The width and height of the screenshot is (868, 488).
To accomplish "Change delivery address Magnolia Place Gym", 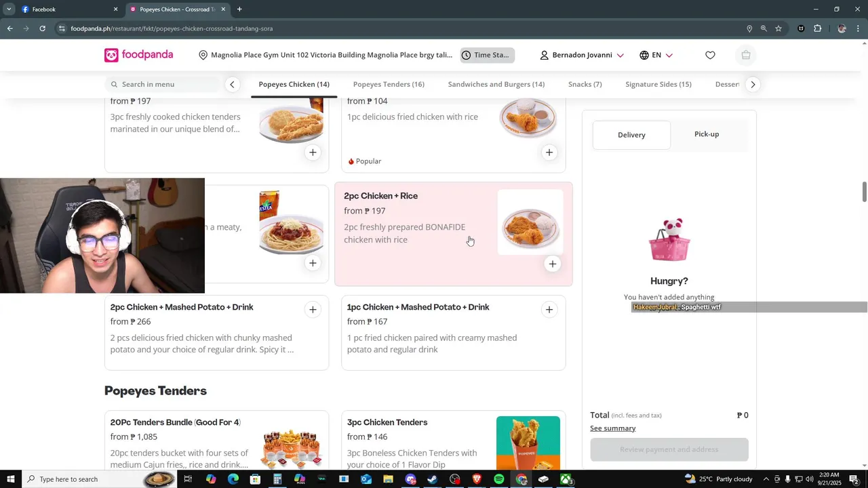I will [325, 55].
